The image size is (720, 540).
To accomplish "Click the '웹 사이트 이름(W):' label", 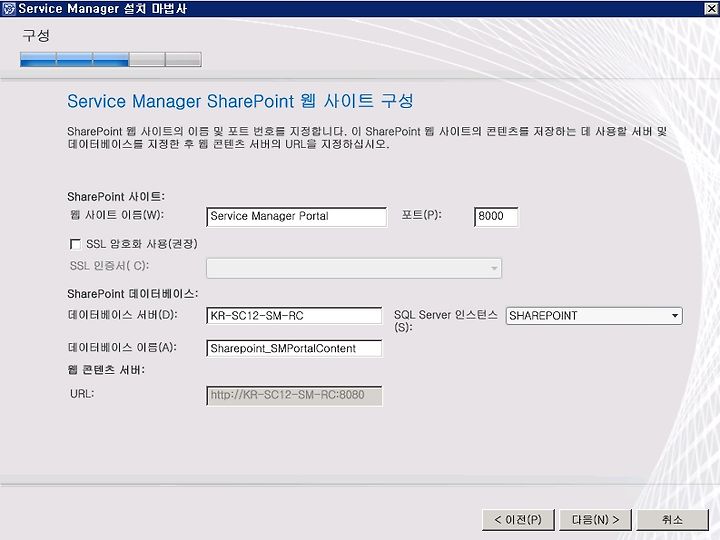I will click(117, 215).
